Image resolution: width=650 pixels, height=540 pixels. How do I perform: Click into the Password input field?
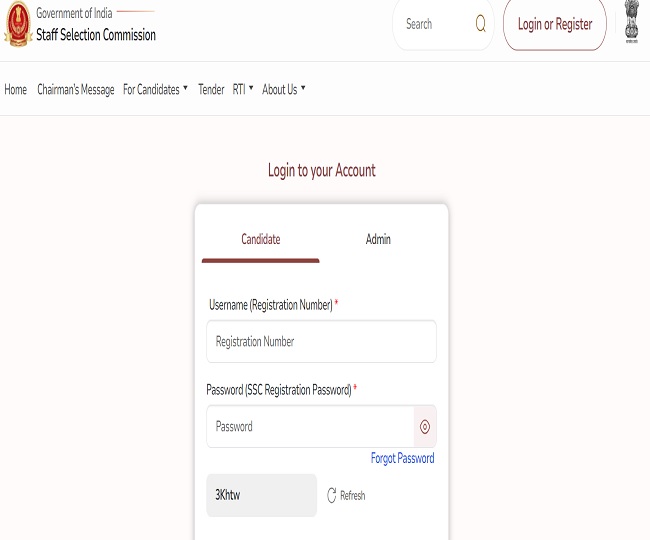pos(310,427)
